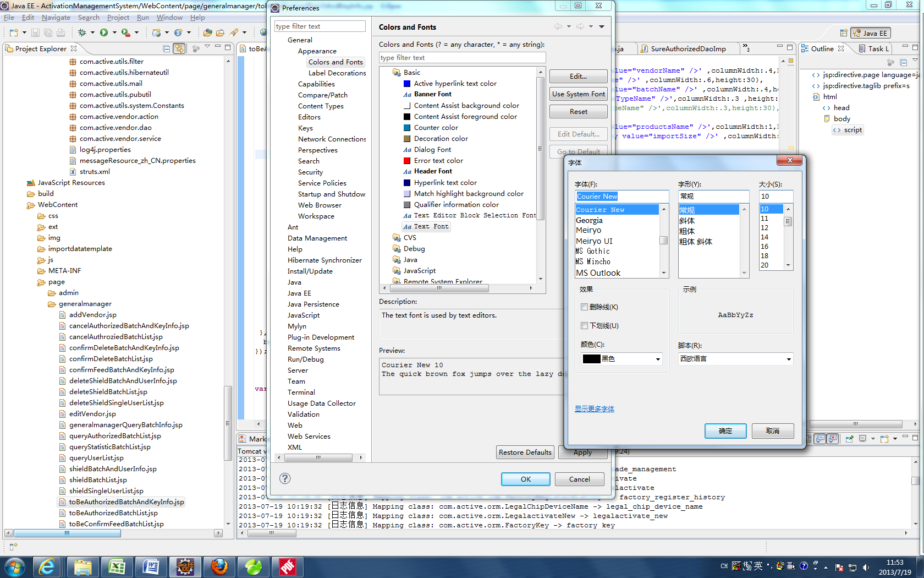Open the Navigate menu

coord(56,18)
